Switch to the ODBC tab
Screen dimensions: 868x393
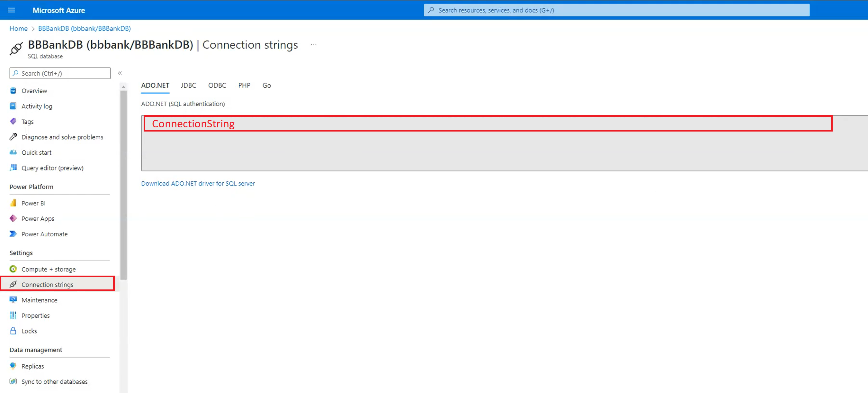pyautogui.click(x=217, y=85)
